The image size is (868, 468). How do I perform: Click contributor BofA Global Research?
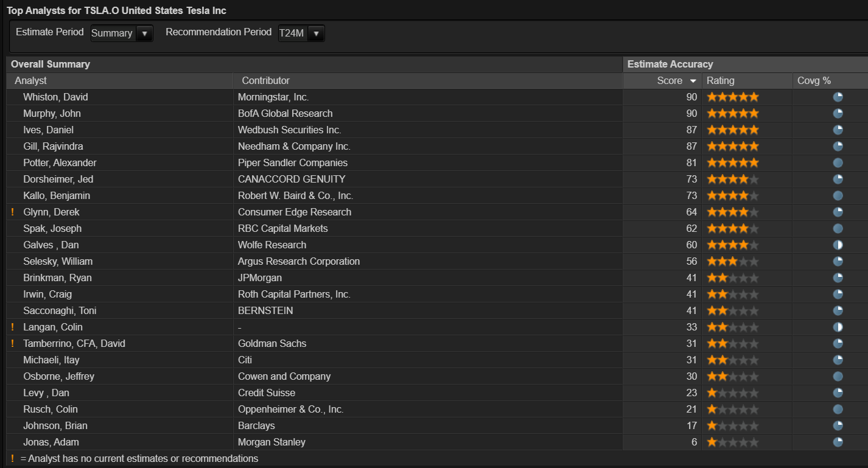[285, 113]
